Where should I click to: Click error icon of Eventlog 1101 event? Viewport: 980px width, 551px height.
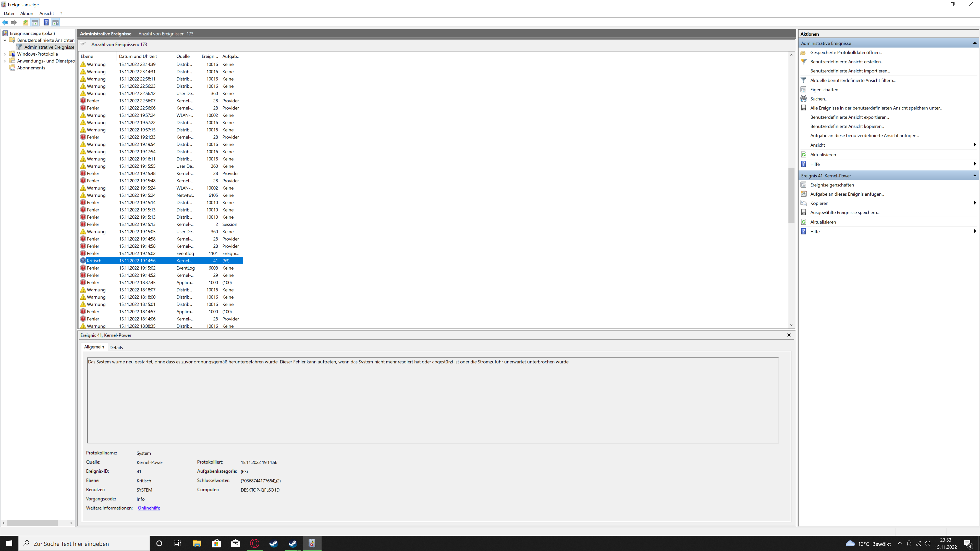[83, 253]
